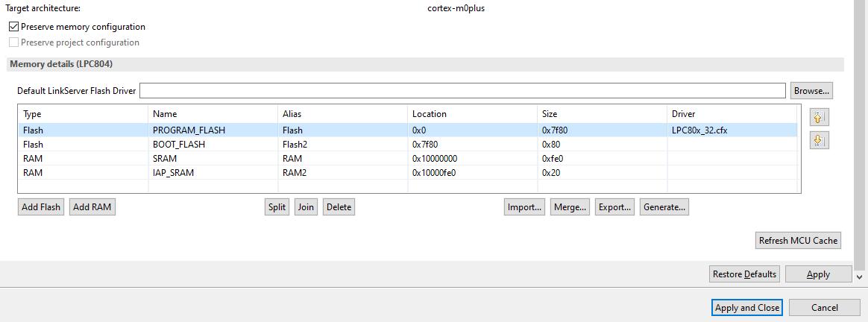
Task: Click the 0x20 size cell
Action: [603, 173]
